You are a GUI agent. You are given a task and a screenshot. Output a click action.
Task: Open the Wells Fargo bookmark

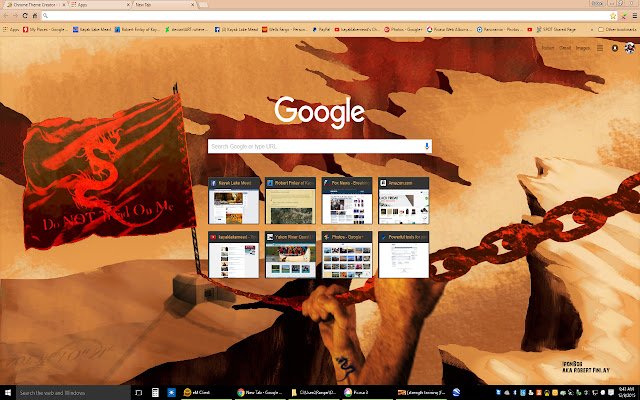pos(285,29)
